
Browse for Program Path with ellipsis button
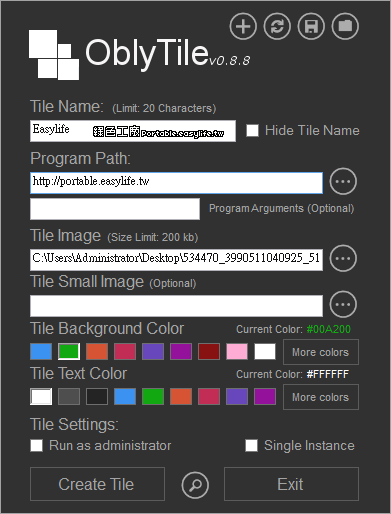point(343,182)
